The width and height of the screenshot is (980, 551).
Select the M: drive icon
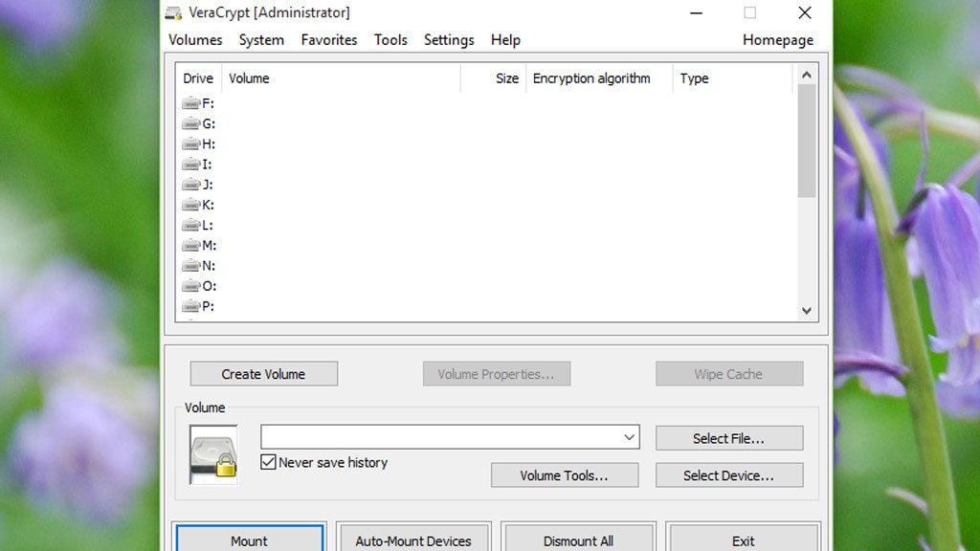click(190, 246)
